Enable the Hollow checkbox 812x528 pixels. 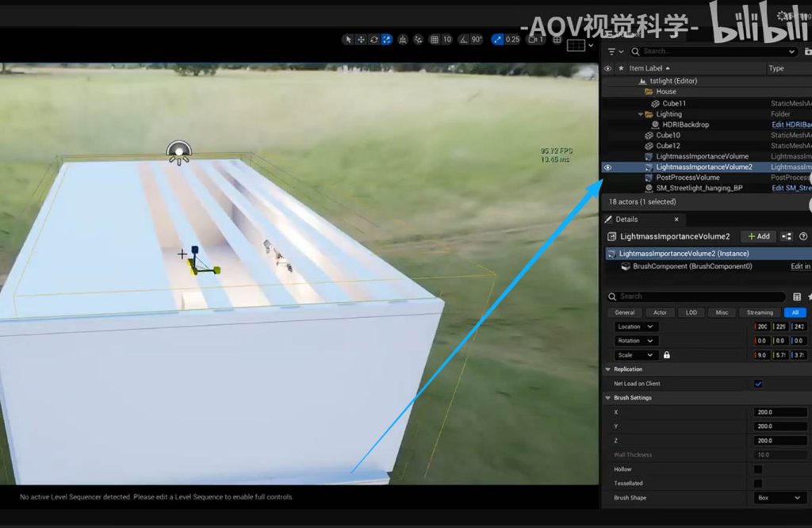[x=758, y=469]
